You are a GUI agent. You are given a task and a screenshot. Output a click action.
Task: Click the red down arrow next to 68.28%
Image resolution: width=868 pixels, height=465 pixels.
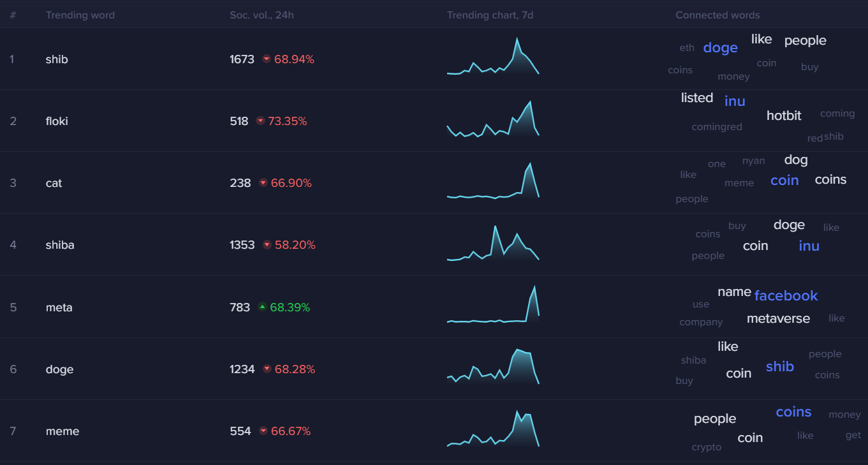(267, 369)
